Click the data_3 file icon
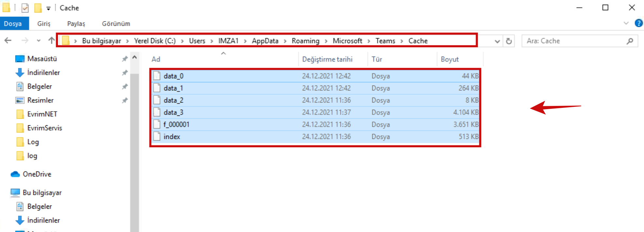This screenshot has height=232, width=644. click(x=157, y=112)
